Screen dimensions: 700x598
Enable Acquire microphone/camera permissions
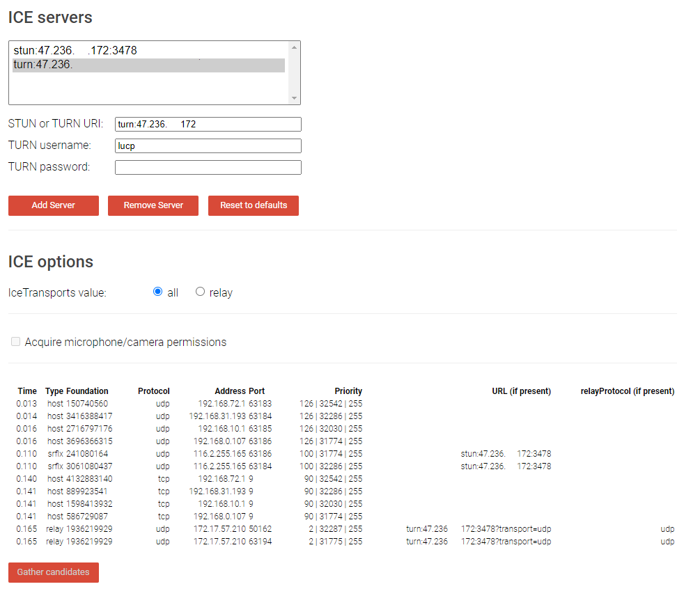[x=15, y=341]
